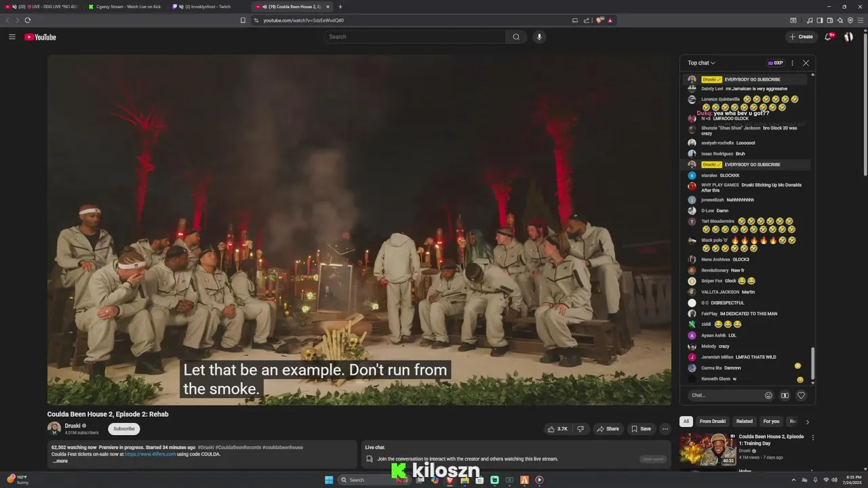This screenshot has height=488, width=868.
Task: Expand Top chat mode dropdown
Action: (701, 63)
